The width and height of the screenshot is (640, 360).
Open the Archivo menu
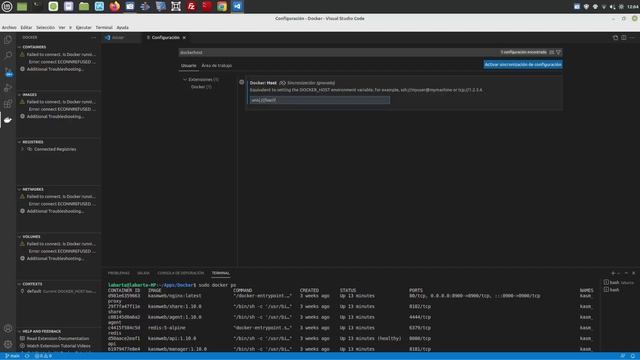pos(9,27)
